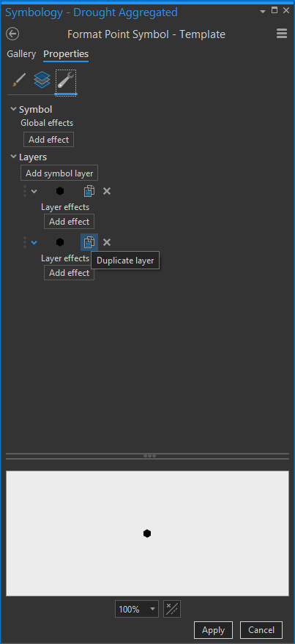This screenshot has width=295, height=644.
Task: Duplicate the second symbol layer
Action: click(x=89, y=242)
